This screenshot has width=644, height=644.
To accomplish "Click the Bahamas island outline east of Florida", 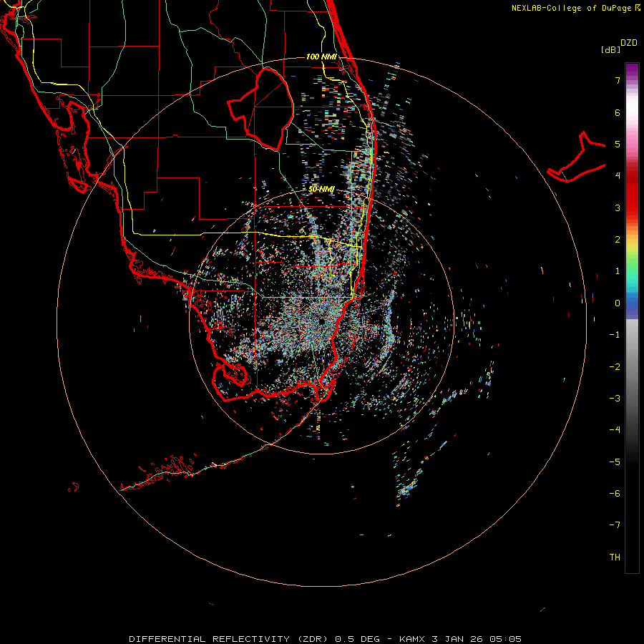I will click(x=577, y=158).
